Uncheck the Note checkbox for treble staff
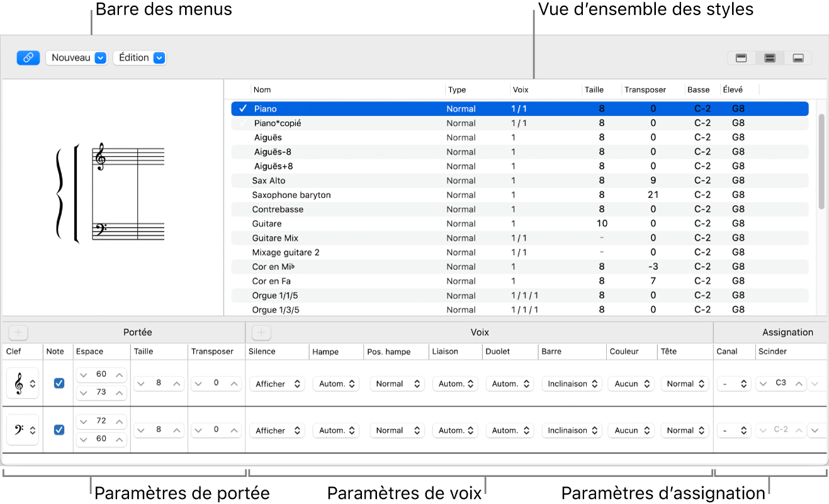Image resolution: width=829 pixels, height=504 pixels. point(59,383)
